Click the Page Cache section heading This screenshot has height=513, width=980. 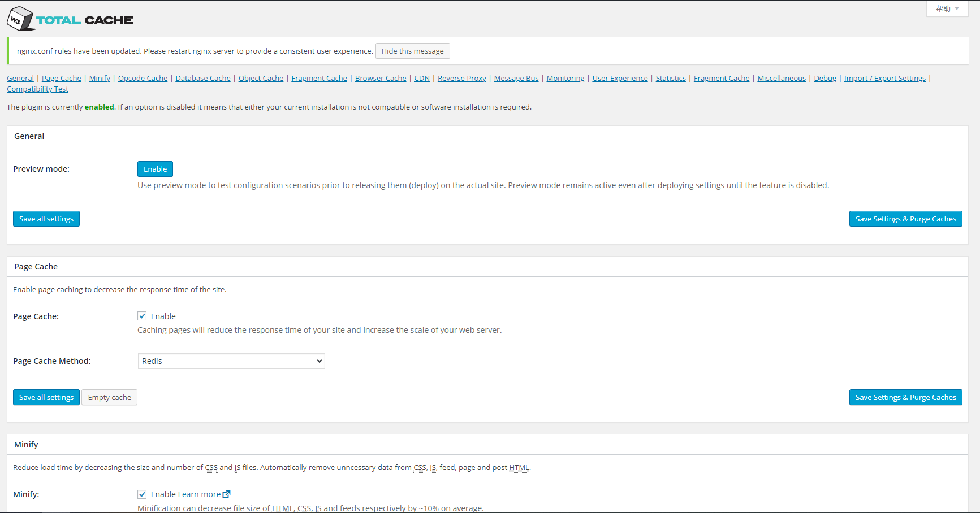coord(36,267)
